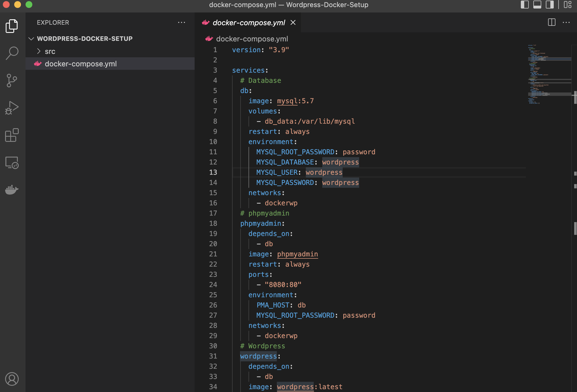Click line number 1 in the gutter
Image resolution: width=577 pixels, height=392 pixels.
[x=215, y=50]
